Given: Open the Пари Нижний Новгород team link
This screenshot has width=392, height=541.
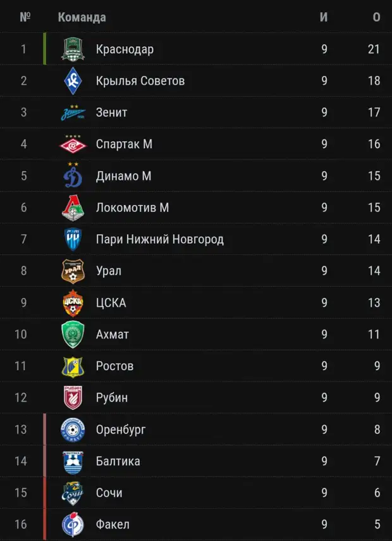Looking at the screenshot, I should [x=159, y=239].
